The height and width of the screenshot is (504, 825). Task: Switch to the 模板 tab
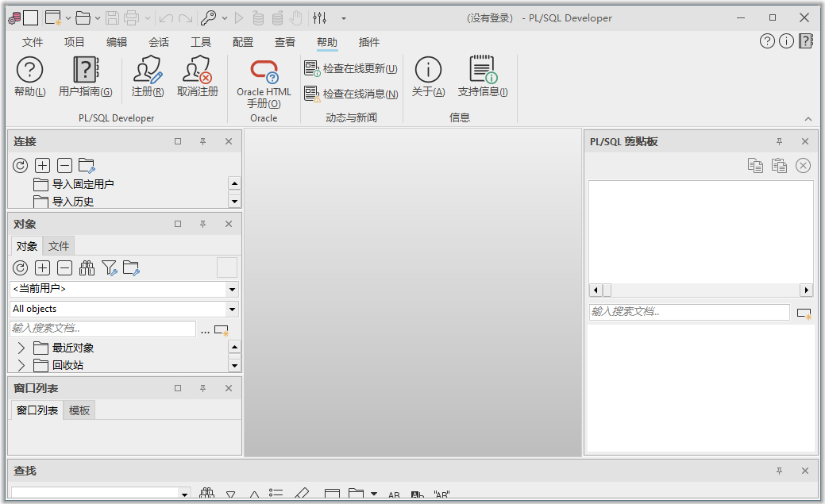[x=79, y=410]
